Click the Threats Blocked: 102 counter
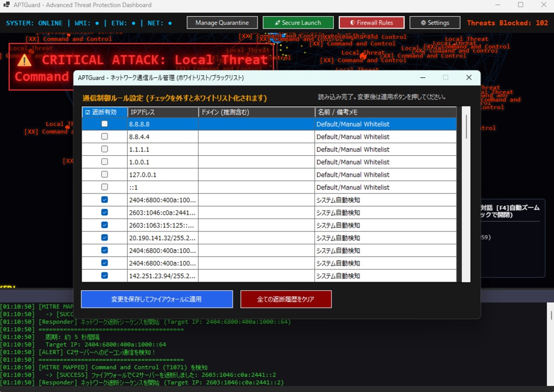The height and width of the screenshot is (392, 554). click(x=507, y=23)
